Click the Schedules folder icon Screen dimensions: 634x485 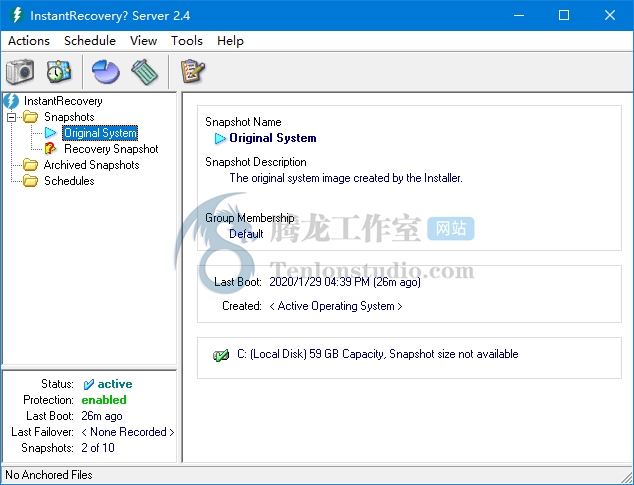pyautogui.click(x=30, y=181)
